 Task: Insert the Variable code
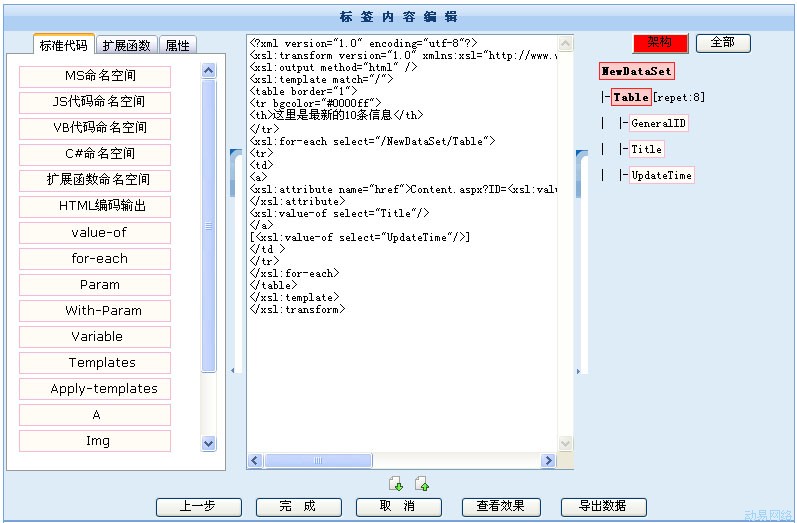tap(95, 337)
